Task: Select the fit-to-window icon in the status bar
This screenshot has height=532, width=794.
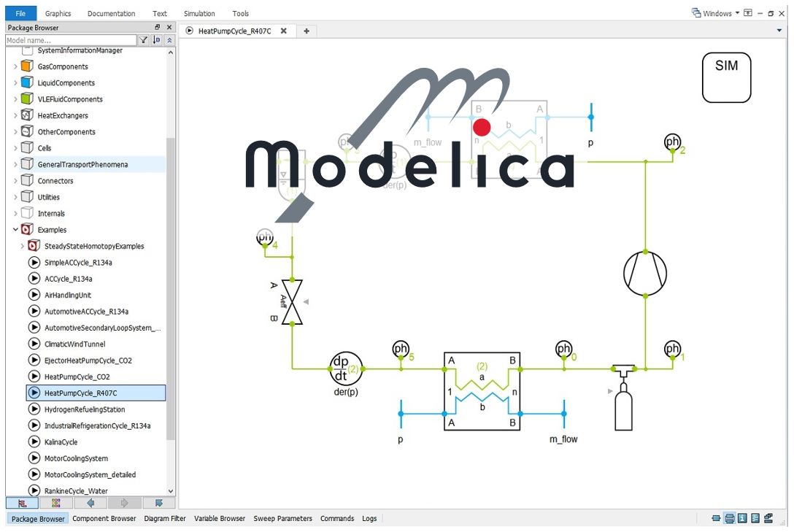Action: [716, 518]
